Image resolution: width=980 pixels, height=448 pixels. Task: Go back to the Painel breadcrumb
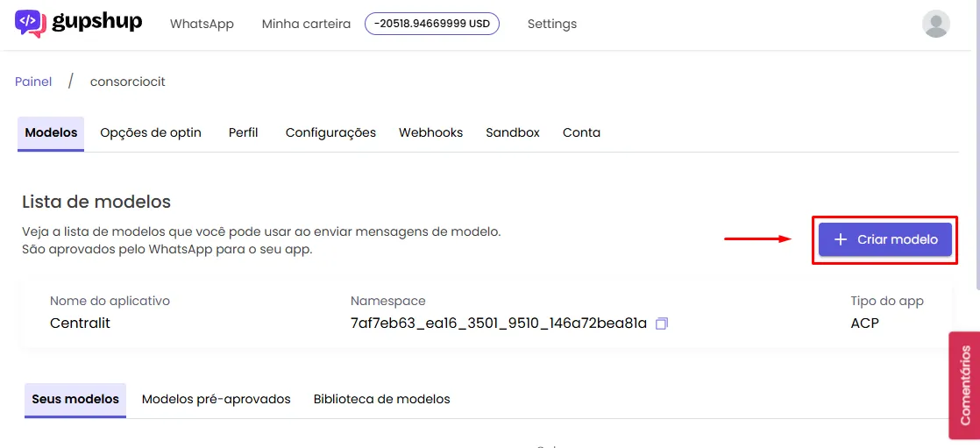[x=34, y=82]
